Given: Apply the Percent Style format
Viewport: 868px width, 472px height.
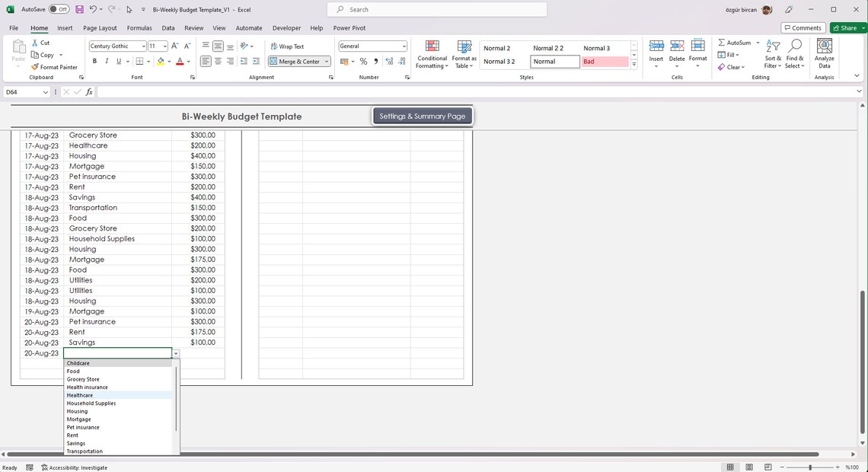Looking at the screenshot, I should coord(363,61).
